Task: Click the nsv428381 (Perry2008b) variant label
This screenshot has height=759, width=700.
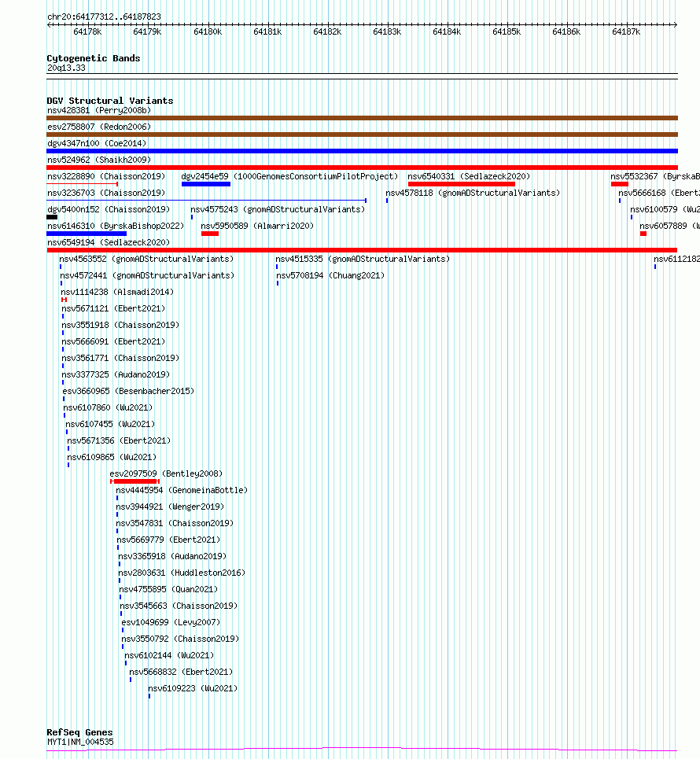Action: pyautogui.click(x=99, y=110)
